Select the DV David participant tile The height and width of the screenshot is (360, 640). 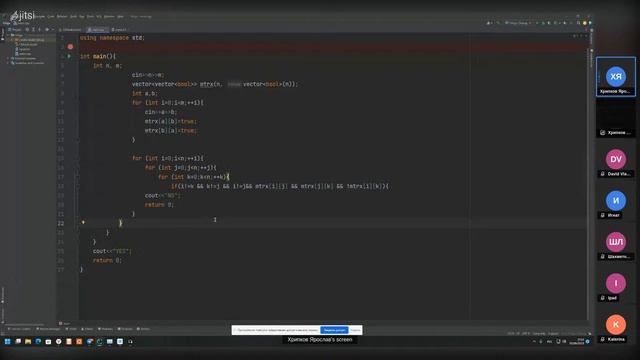616,159
